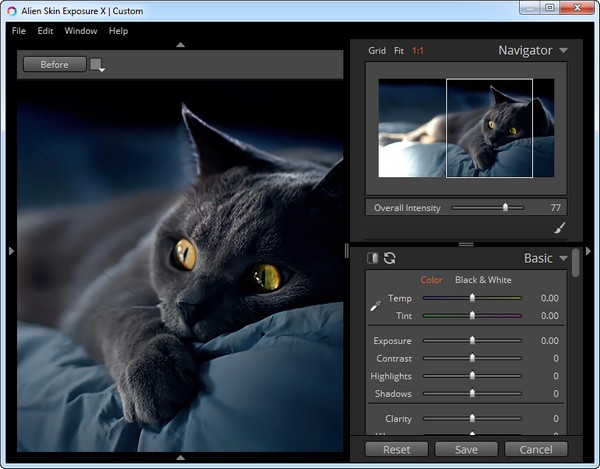Set navigator zoom to 1:1
Viewport: 600px width, 469px height.
[418, 50]
